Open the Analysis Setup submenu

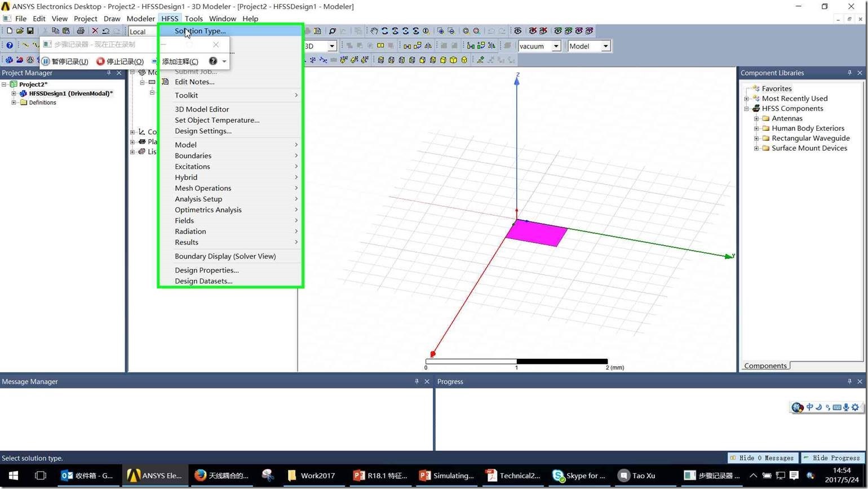(x=230, y=199)
